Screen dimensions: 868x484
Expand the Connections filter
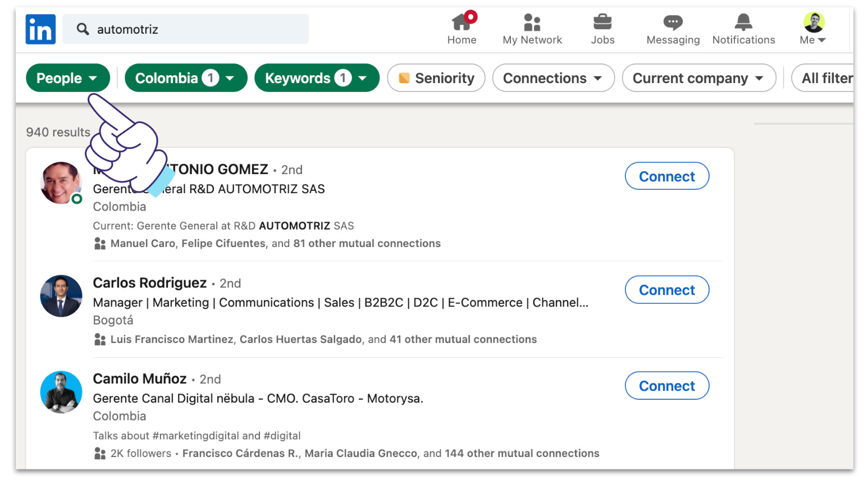tap(553, 78)
